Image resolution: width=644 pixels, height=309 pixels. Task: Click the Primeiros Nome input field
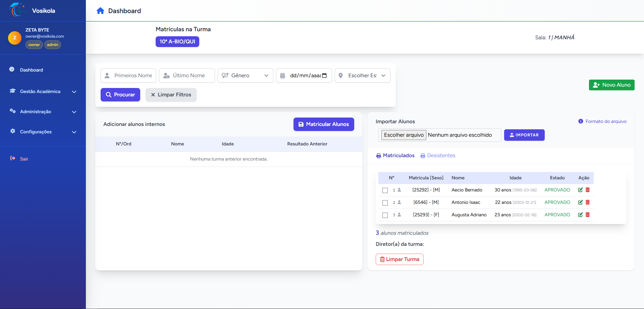tap(132, 76)
